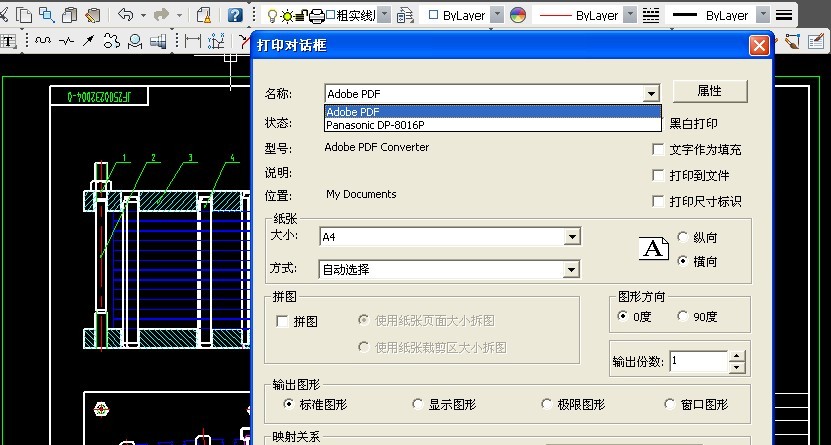Click the Undo arrow icon
The width and height of the screenshot is (831, 445).
tap(126, 15)
